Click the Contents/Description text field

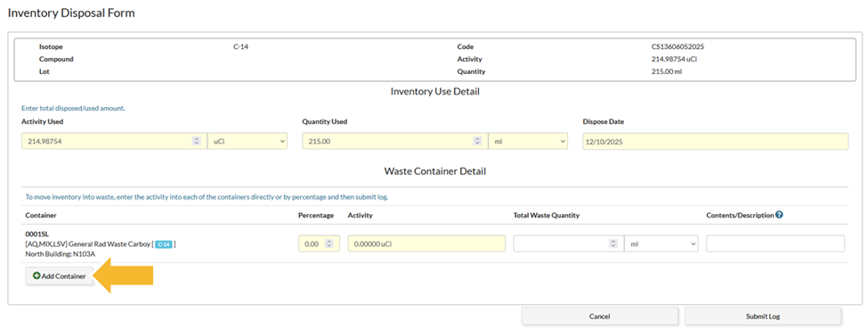click(775, 243)
